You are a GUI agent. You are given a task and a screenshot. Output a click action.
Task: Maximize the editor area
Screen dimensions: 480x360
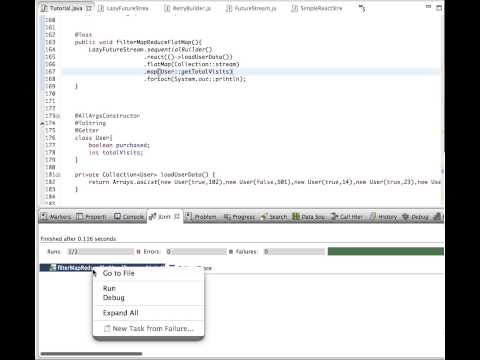tap(439, 7)
